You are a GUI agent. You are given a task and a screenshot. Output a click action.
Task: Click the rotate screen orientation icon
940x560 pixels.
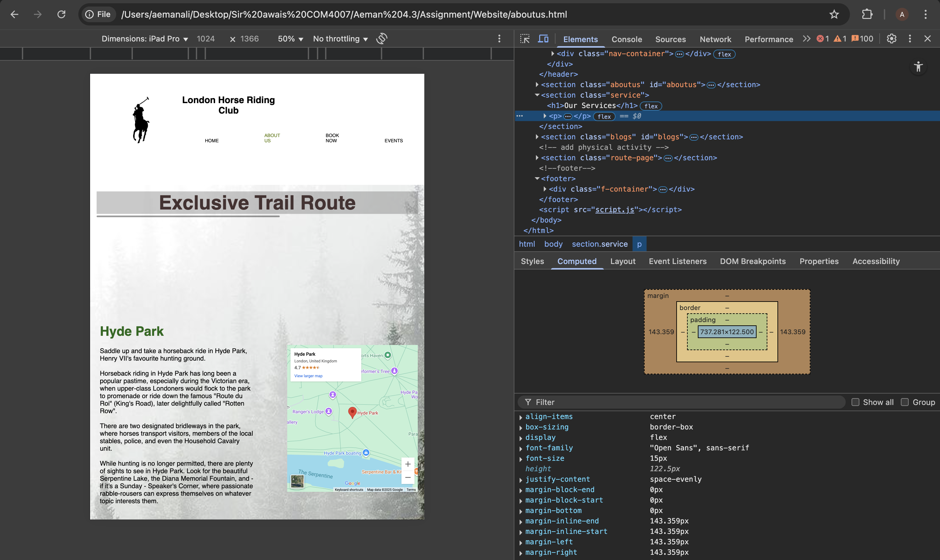[x=382, y=39]
